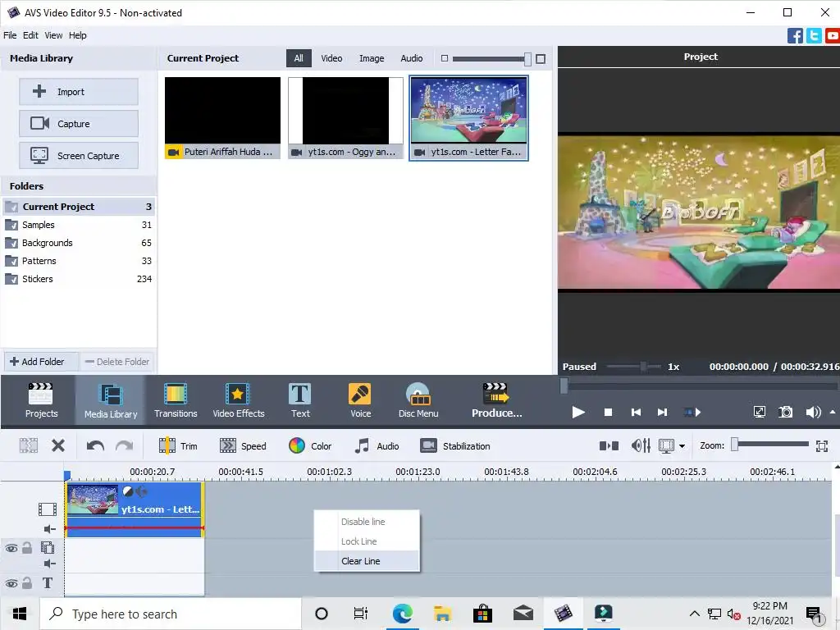Click the Produce button
Viewport: 840px width, 630px height.
pos(496,400)
